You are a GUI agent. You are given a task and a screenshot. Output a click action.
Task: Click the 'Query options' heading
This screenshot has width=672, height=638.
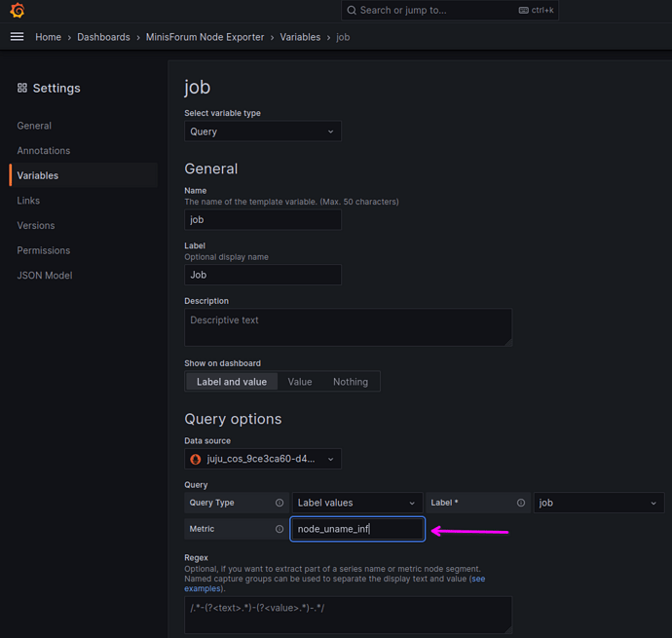click(233, 419)
